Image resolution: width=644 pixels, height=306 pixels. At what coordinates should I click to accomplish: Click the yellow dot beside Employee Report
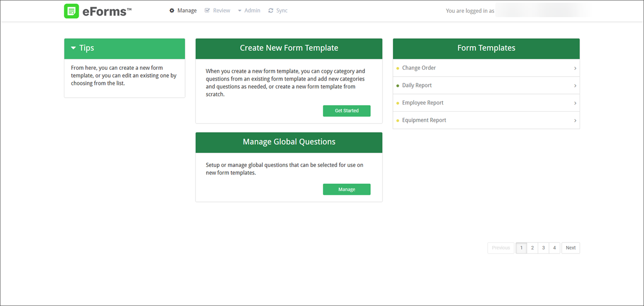point(398,103)
